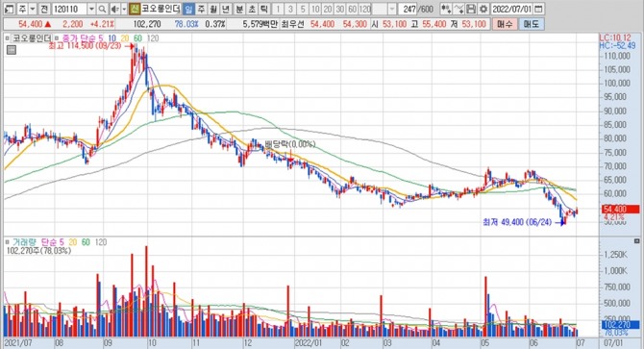Select the 년 yearly chart tab

point(226,9)
